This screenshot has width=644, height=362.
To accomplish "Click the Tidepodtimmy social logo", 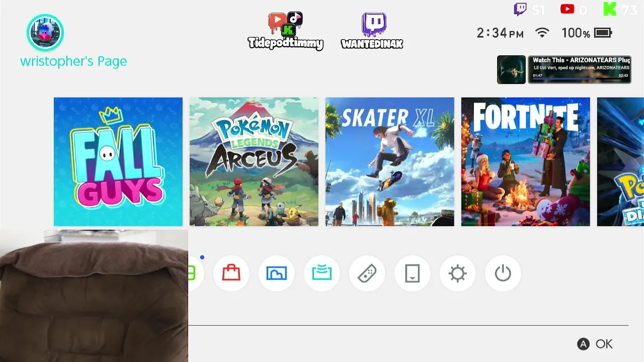I will tap(285, 24).
